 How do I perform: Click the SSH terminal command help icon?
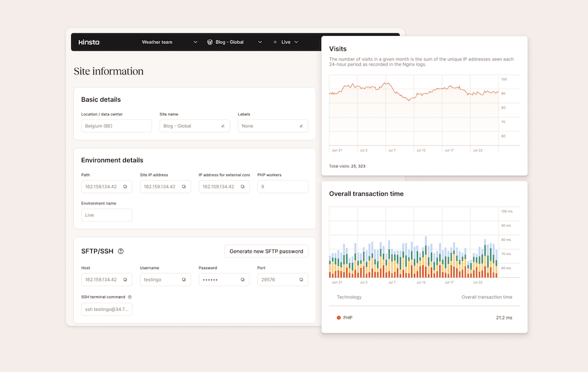(131, 297)
